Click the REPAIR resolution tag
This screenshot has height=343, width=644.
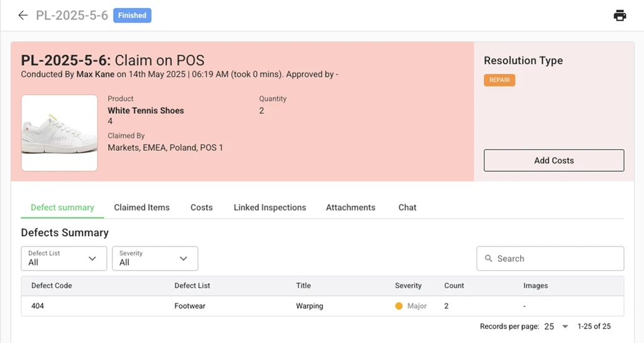point(499,81)
